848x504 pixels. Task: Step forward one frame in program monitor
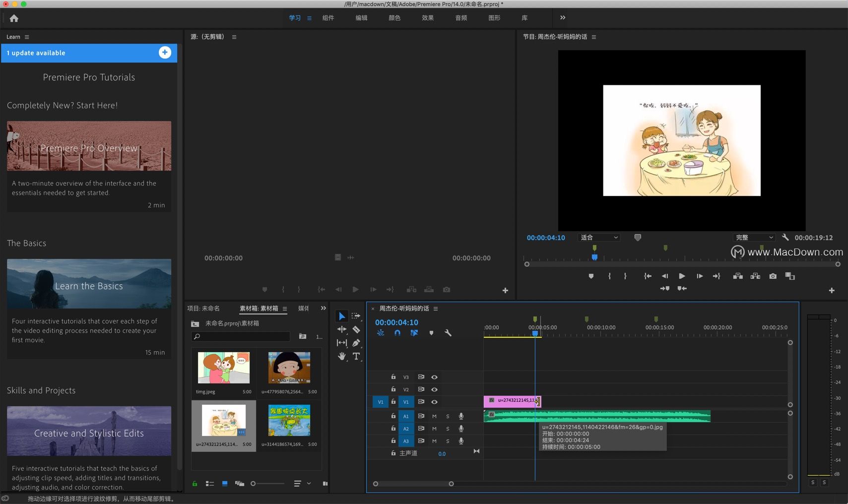click(x=699, y=276)
